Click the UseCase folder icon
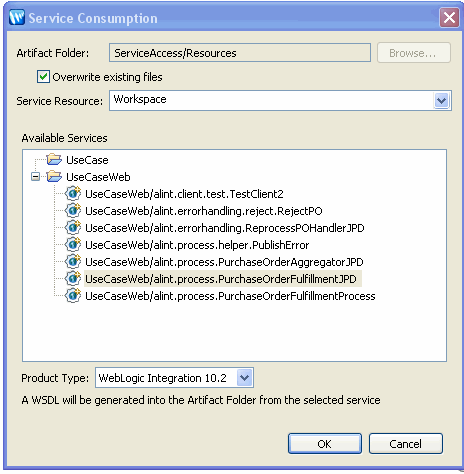The height and width of the screenshot is (474, 464). (54, 159)
